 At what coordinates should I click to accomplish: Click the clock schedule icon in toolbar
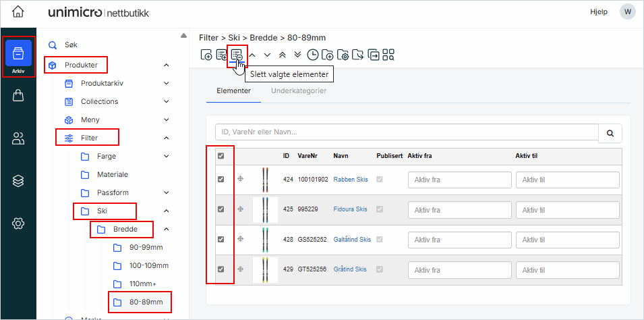click(x=313, y=55)
